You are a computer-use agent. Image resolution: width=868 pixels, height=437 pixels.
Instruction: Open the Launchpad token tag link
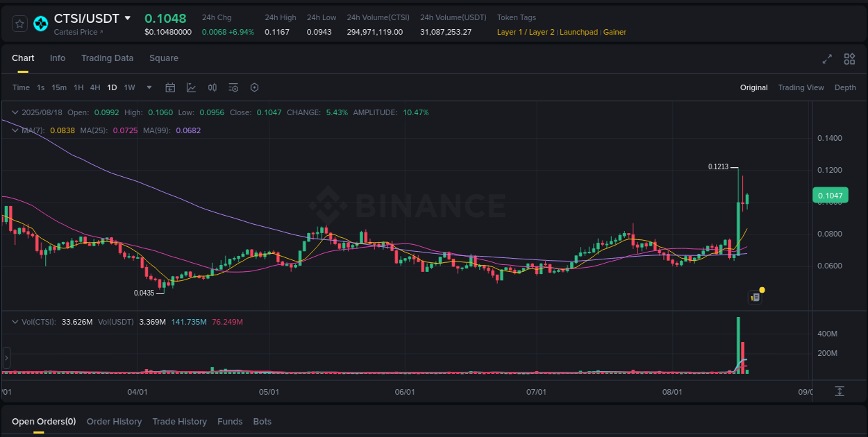point(578,32)
